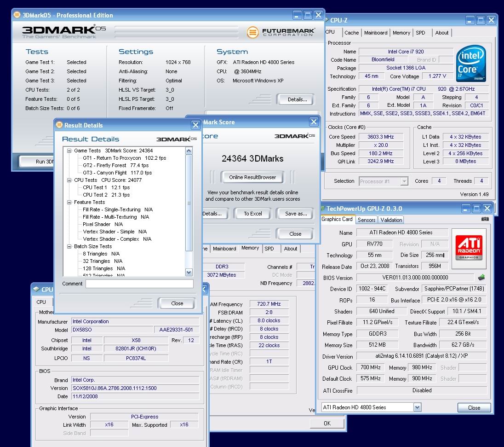Switch to Sensors tab in GPU-Z
The image size is (504, 447).
tap(367, 220)
